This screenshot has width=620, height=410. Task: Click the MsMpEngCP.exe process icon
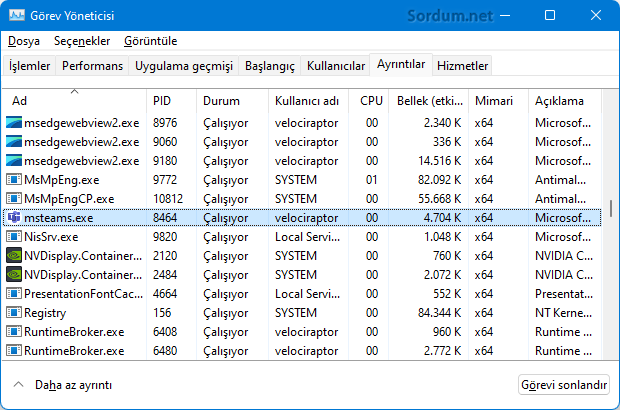click(x=14, y=198)
